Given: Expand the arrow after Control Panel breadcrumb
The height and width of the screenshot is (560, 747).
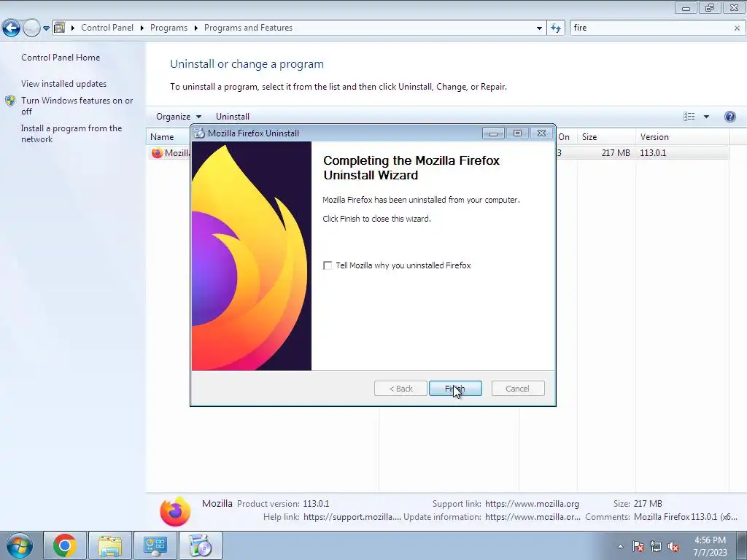Looking at the screenshot, I should 142,28.
